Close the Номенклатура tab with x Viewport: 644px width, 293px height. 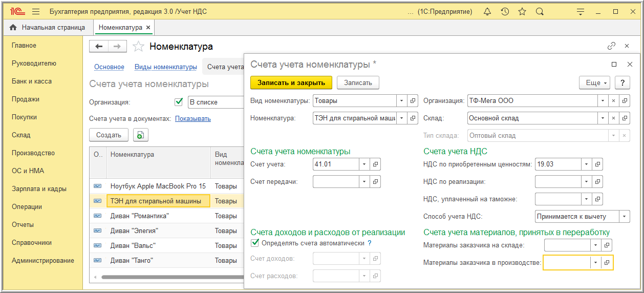coord(148,28)
